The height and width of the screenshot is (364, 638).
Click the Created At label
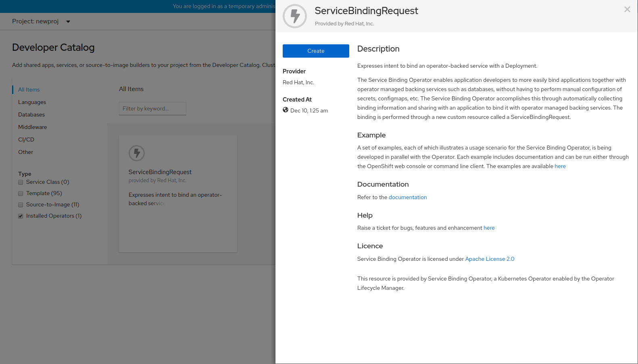click(x=297, y=100)
